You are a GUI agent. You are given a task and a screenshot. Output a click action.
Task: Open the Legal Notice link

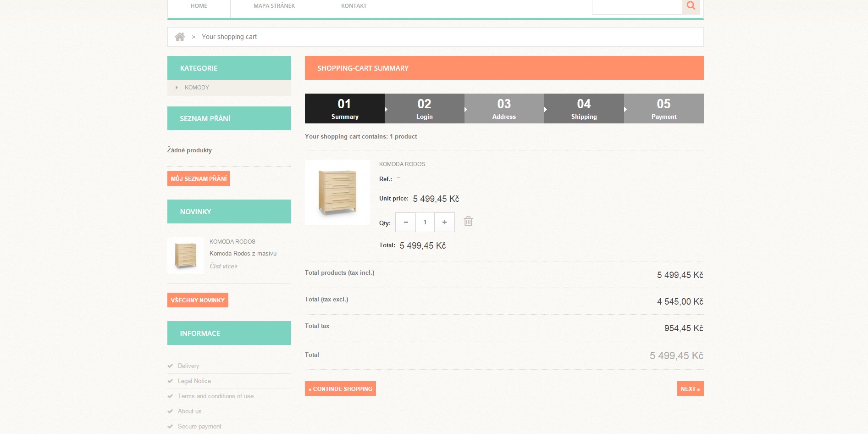pos(194,381)
